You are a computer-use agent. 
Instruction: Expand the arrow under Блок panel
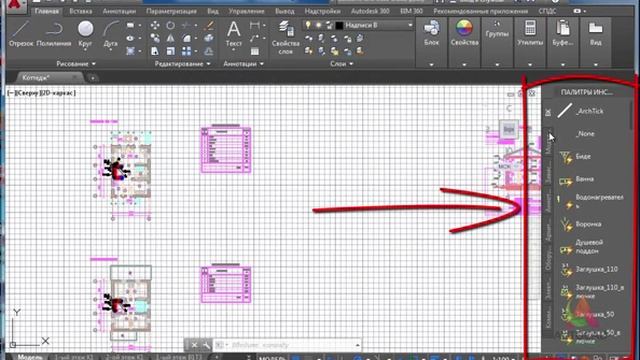[431, 64]
